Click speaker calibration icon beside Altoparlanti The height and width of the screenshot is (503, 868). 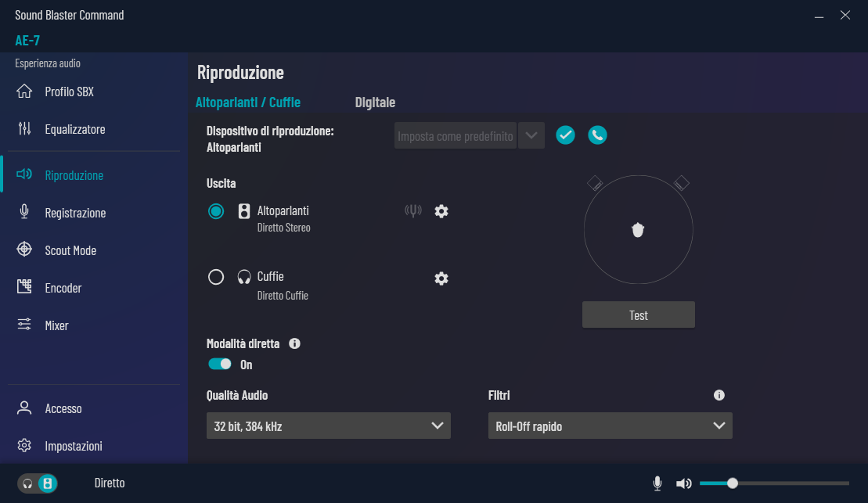413,211
